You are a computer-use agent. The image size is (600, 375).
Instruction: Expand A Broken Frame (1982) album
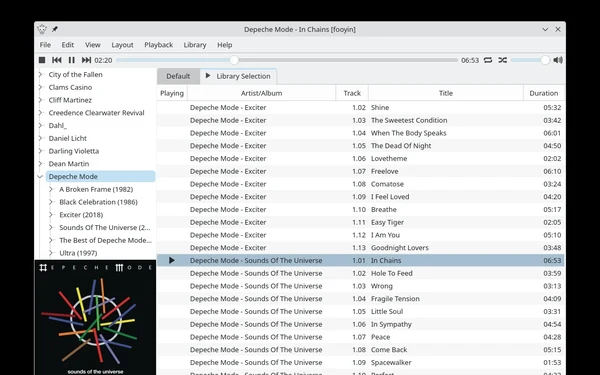click(51, 189)
